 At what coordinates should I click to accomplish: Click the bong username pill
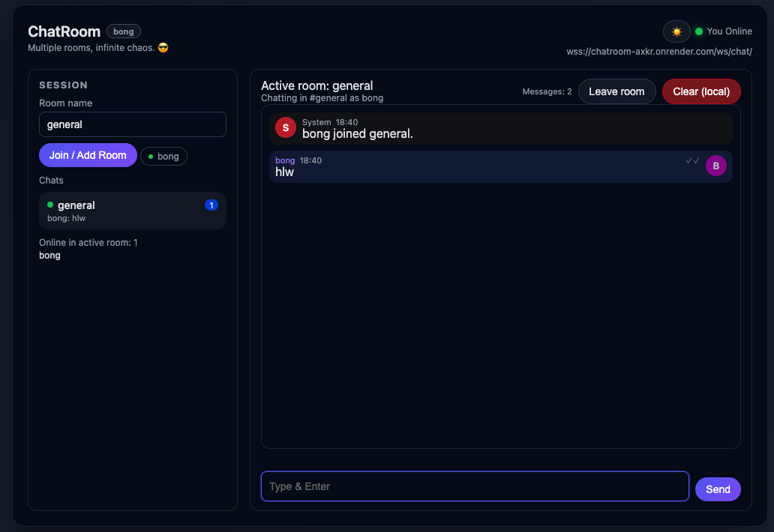coord(163,156)
